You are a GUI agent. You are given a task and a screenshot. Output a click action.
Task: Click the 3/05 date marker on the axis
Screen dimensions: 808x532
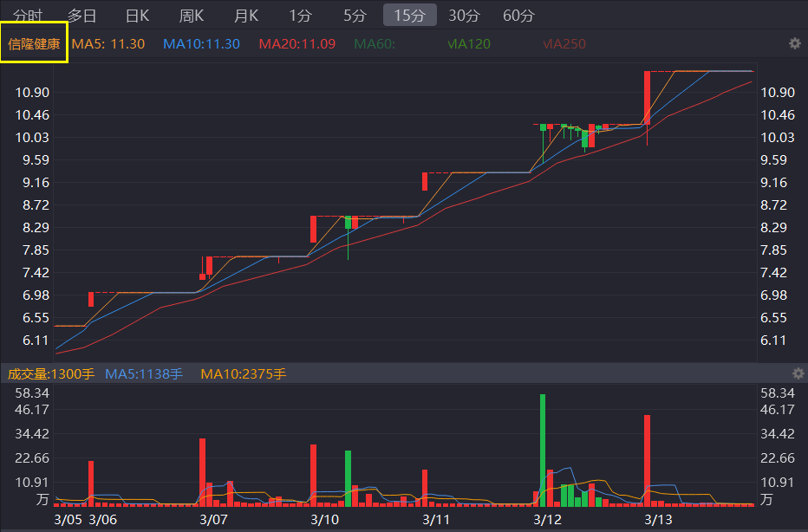(x=68, y=520)
